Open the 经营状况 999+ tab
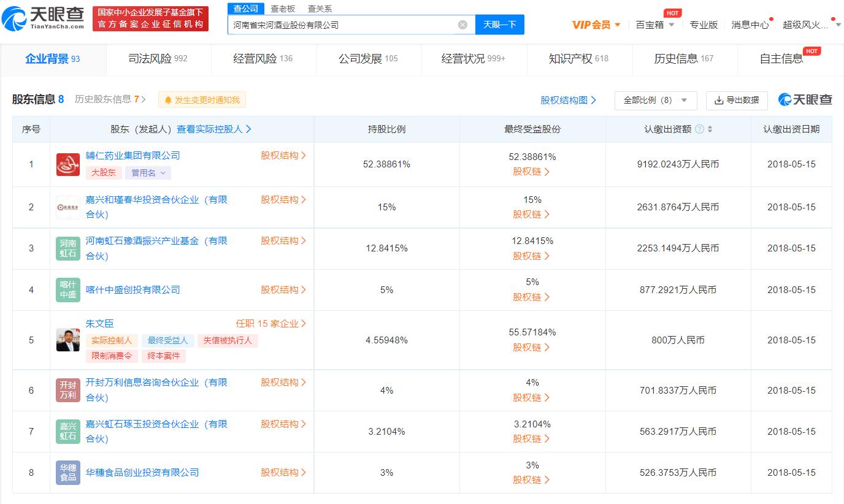 [474, 59]
